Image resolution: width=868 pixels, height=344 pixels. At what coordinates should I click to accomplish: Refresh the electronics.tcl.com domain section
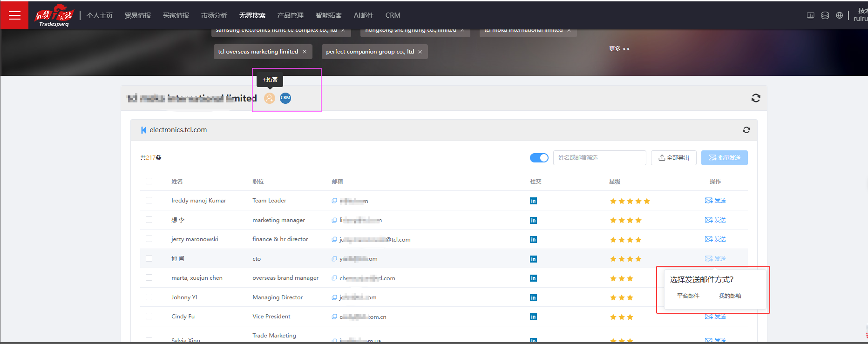[x=746, y=130]
